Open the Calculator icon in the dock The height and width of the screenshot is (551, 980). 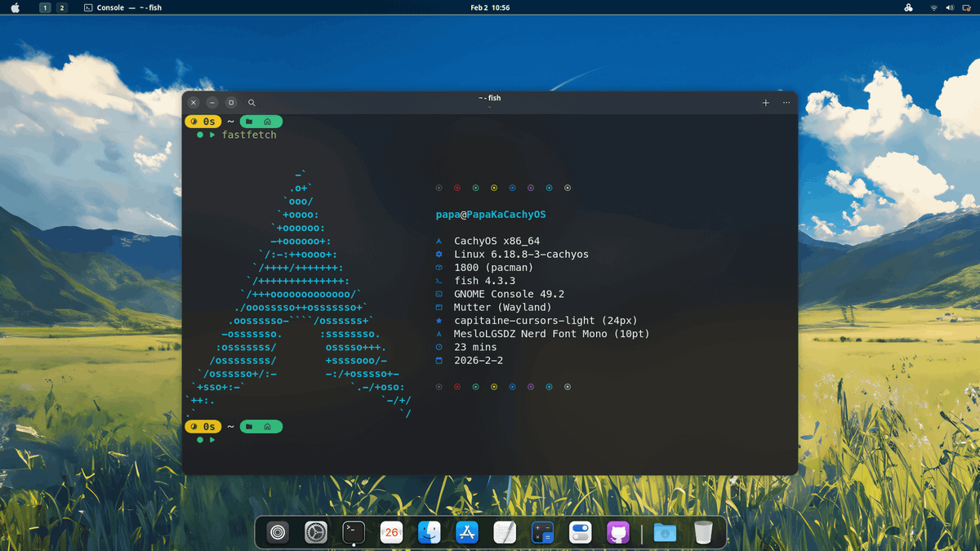pyautogui.click(x=543, y=533)
